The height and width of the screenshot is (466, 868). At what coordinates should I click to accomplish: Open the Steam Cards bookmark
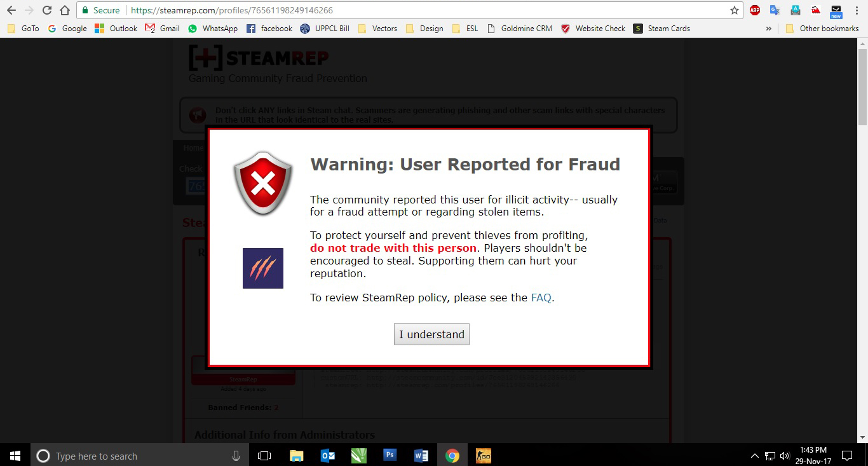point(661,28)
